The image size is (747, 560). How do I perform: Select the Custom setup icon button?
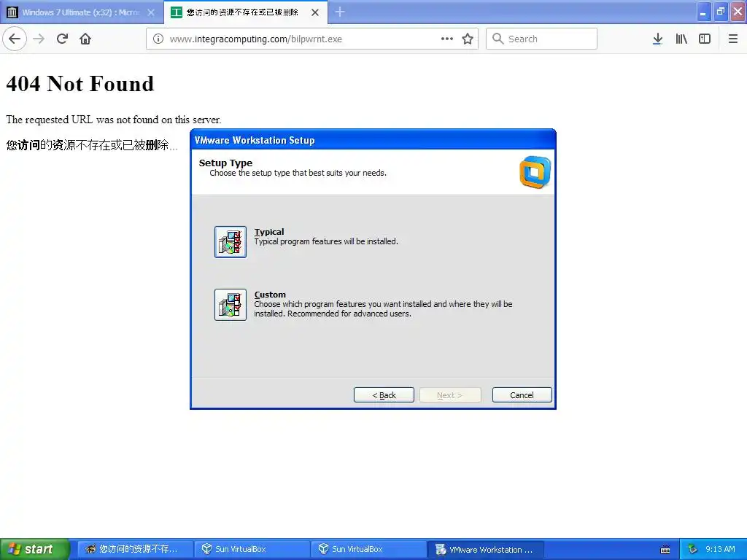(231, 305)
